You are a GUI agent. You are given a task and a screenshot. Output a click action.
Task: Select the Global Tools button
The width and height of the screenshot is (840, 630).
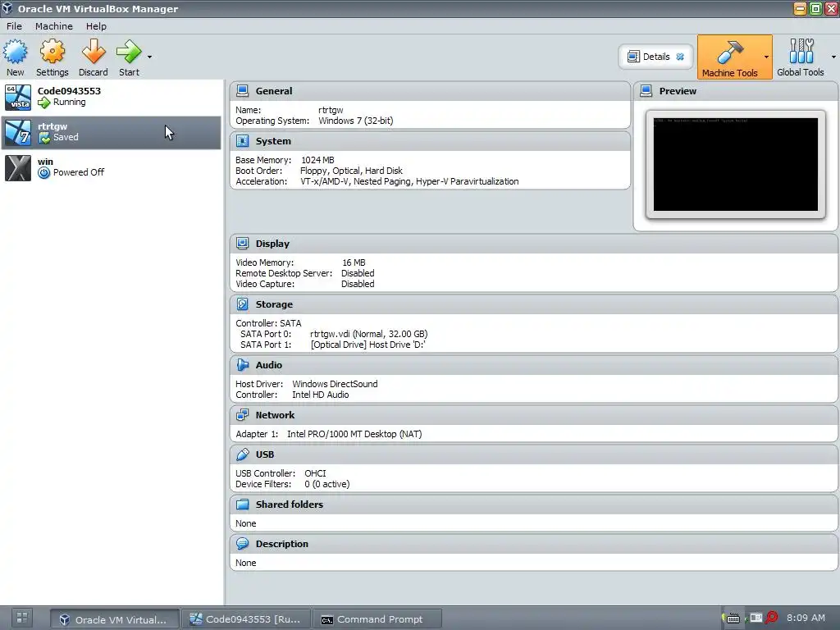[801, 57]
